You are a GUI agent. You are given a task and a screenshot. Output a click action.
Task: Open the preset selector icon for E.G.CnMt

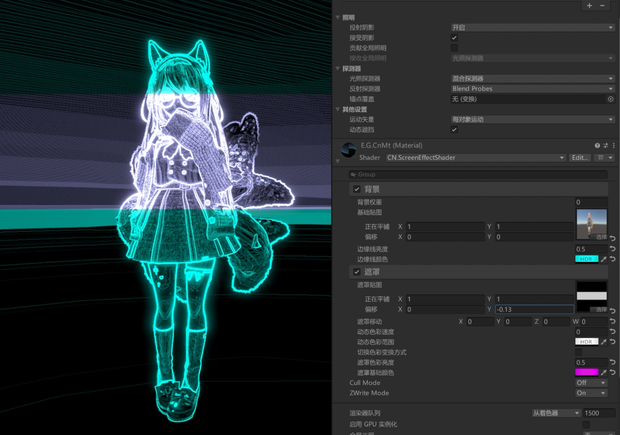pos(606,146)
